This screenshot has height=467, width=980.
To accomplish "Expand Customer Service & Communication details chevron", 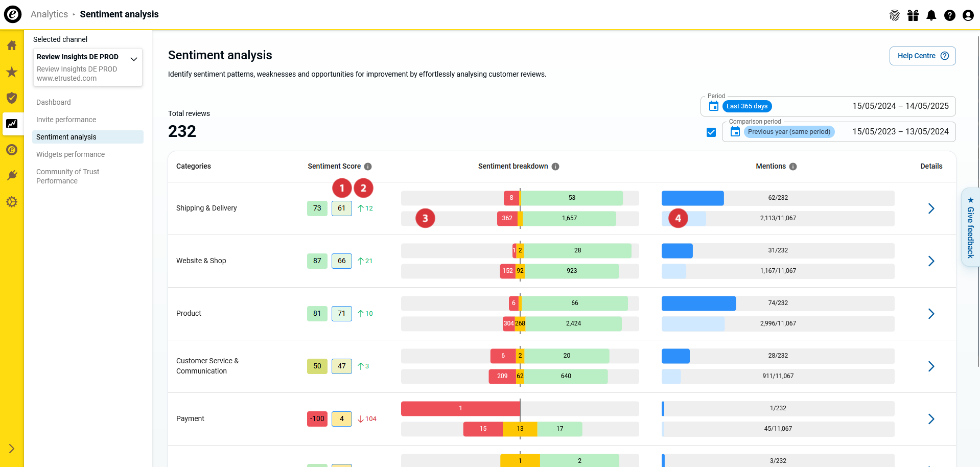I will point(931,366).
